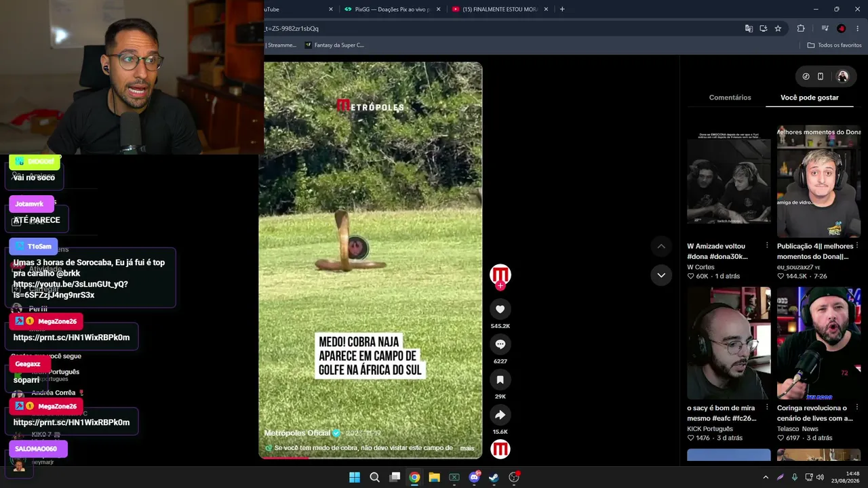Click the Google Translate page icon

click(749, 28)
